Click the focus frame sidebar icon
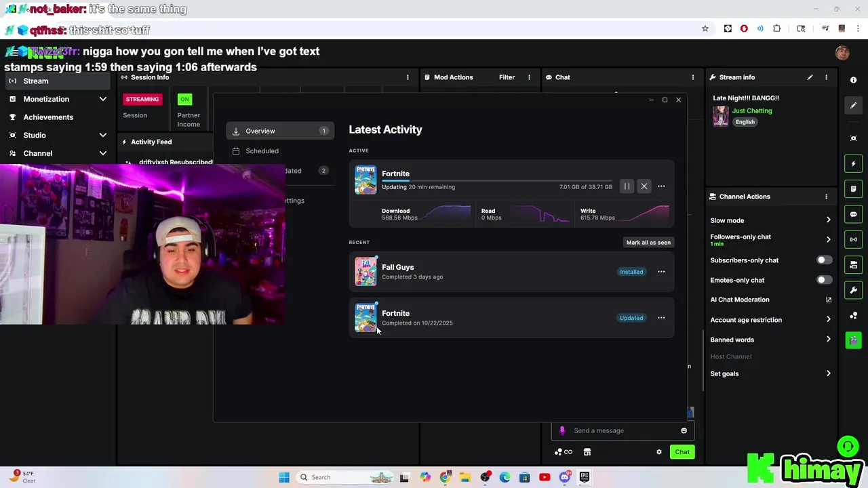The width and height of the screenshot is (868, 488). (853, 138)
